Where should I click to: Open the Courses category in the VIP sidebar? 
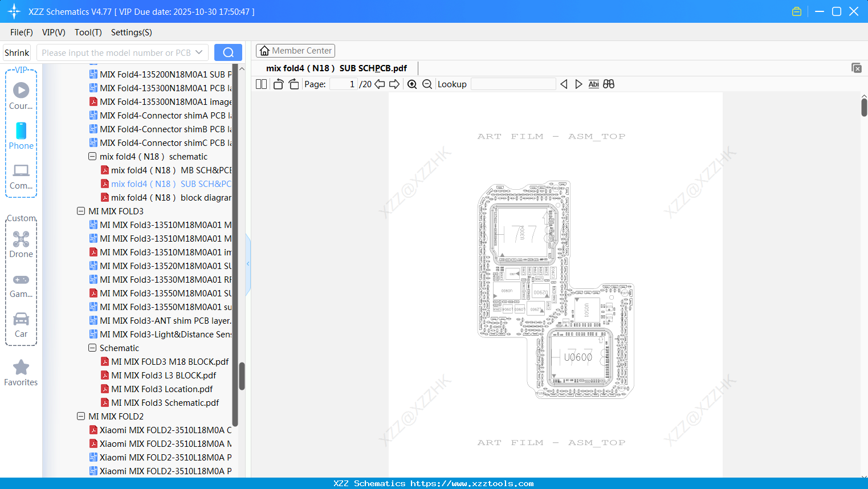click(x=21, y=96)
